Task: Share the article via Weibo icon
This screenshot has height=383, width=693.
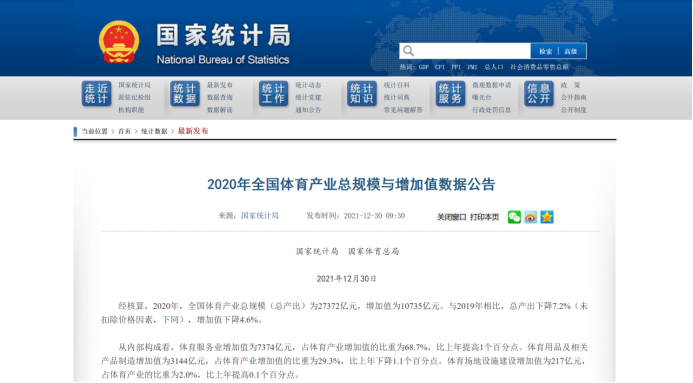Action: tap(530, 217)
